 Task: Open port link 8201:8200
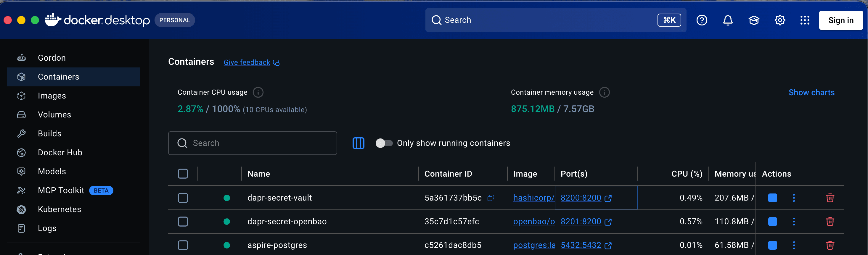coord(586,222)
